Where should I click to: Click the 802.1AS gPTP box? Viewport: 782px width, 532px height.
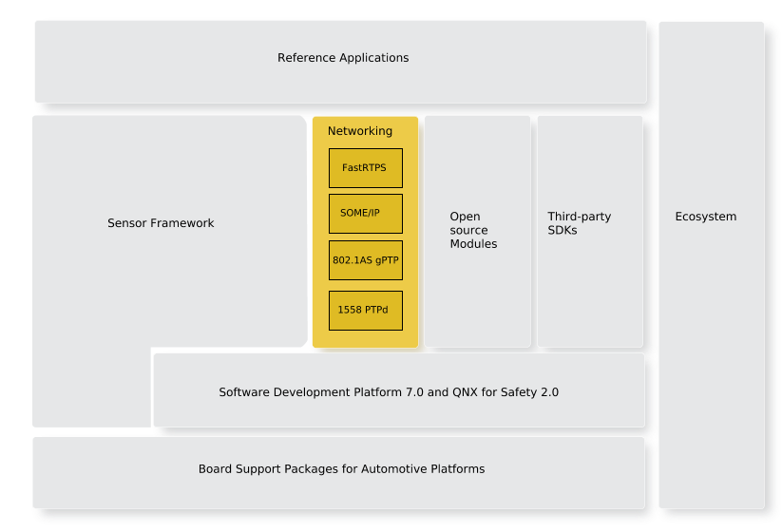pyautogui.click(x=365, y=260)
